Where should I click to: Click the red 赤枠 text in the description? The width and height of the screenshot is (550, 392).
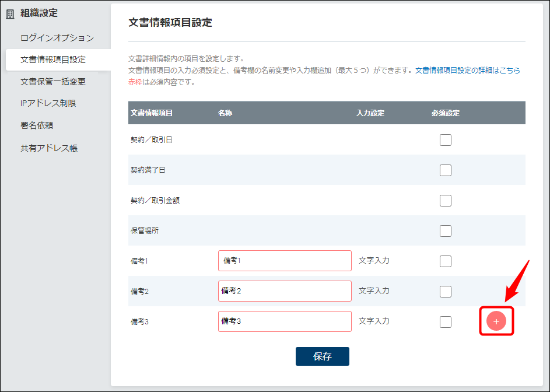click(135, 82)
